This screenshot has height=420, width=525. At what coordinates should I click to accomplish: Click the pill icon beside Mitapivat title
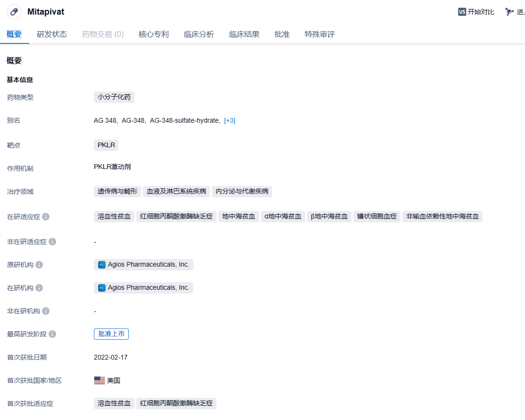[14, 12]
